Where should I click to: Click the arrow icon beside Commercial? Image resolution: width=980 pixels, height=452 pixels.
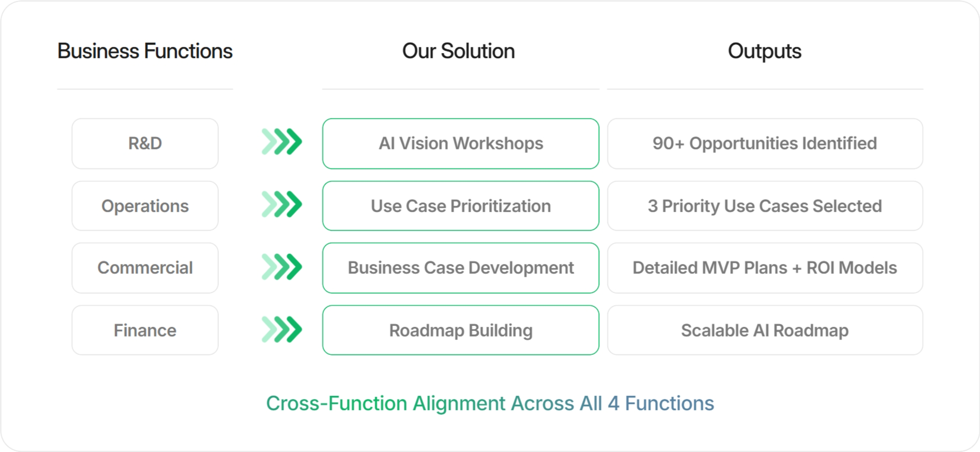pyautogui.click(x=282, y=267)
